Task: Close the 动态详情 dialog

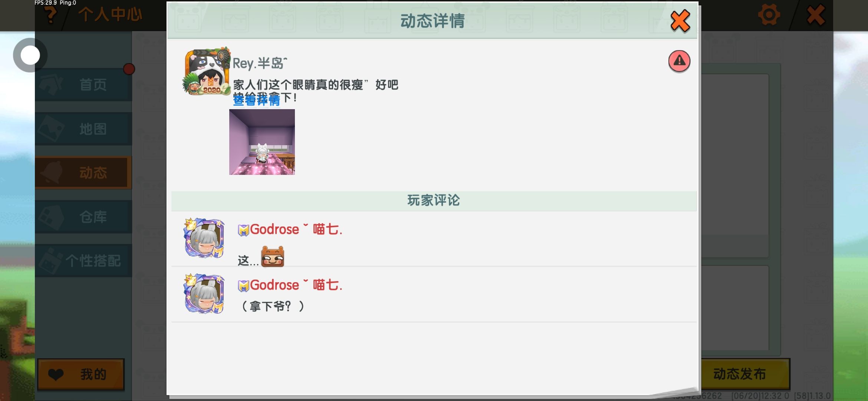Action: (680, 21)
